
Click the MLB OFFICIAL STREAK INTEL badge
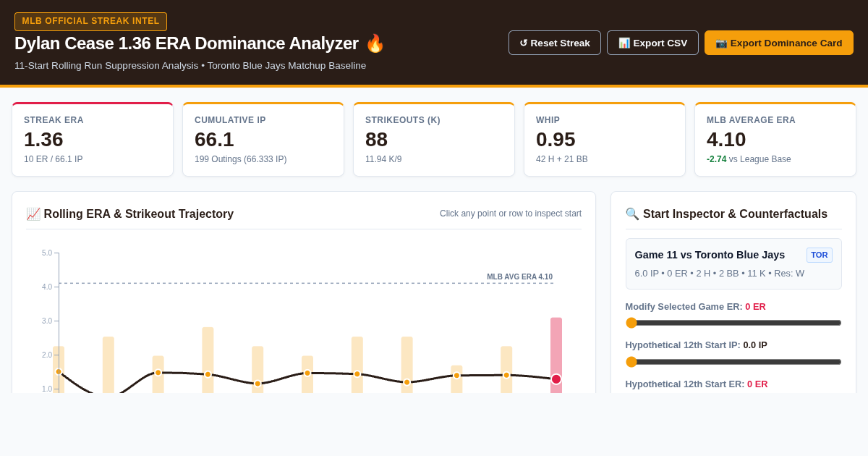(x=90, y=22)
